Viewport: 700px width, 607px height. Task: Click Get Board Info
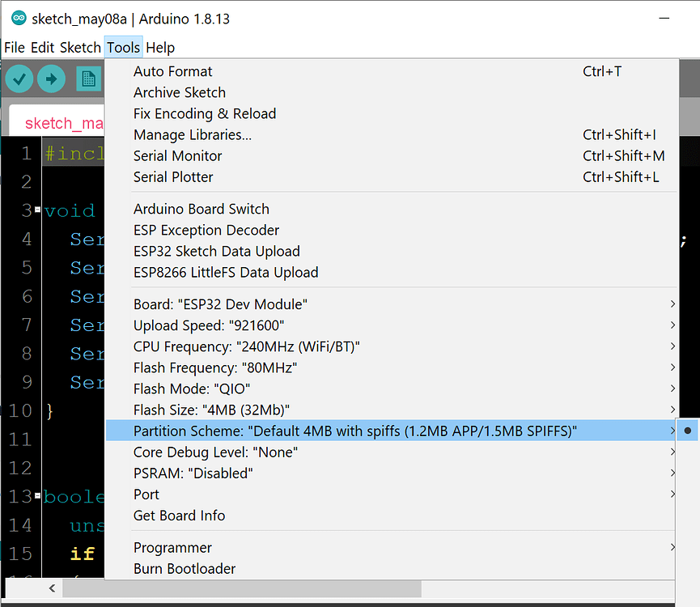pyautogui.click(x=179, y=516)
